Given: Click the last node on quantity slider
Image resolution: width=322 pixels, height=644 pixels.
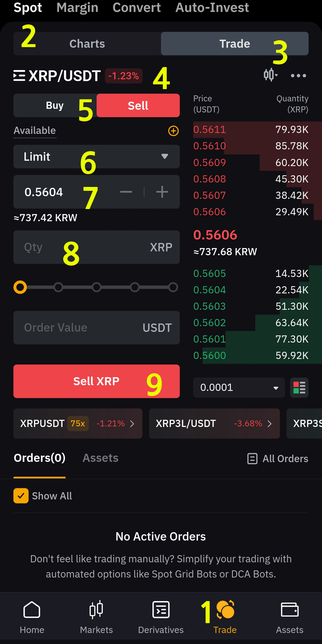Looking at the screenshot, I should pyautogui.click(x=173, y=287).
